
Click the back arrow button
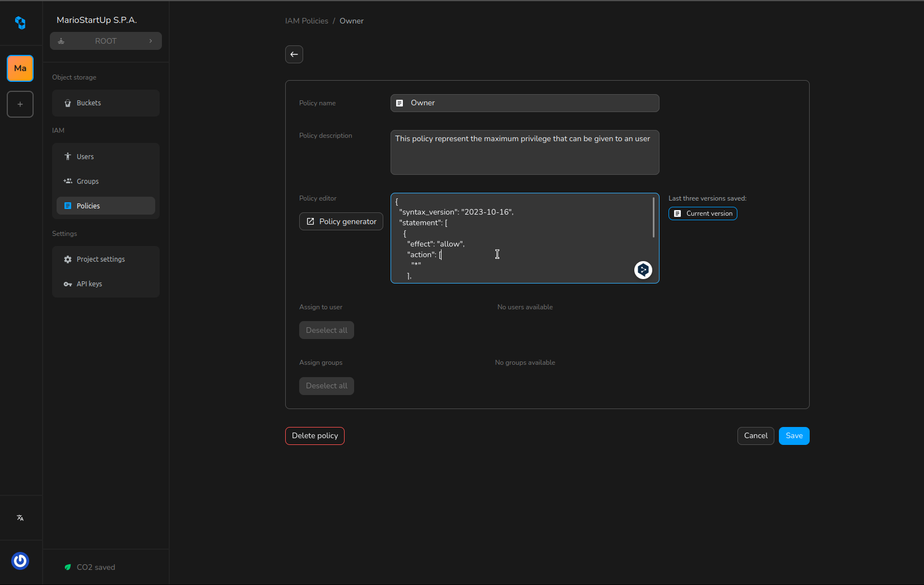click(294, 54)
